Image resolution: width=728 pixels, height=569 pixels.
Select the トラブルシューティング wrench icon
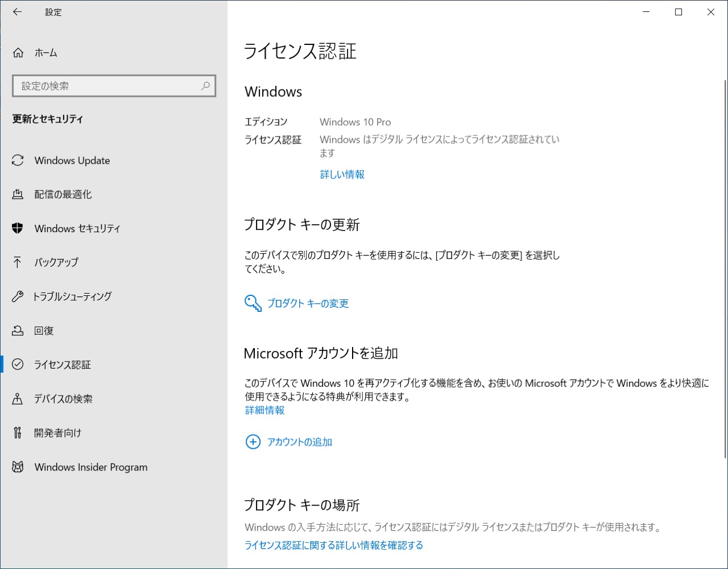[18, 296]
